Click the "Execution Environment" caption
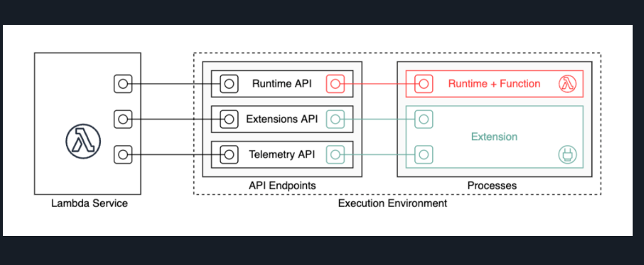644x265 pixels. [392, 203]
